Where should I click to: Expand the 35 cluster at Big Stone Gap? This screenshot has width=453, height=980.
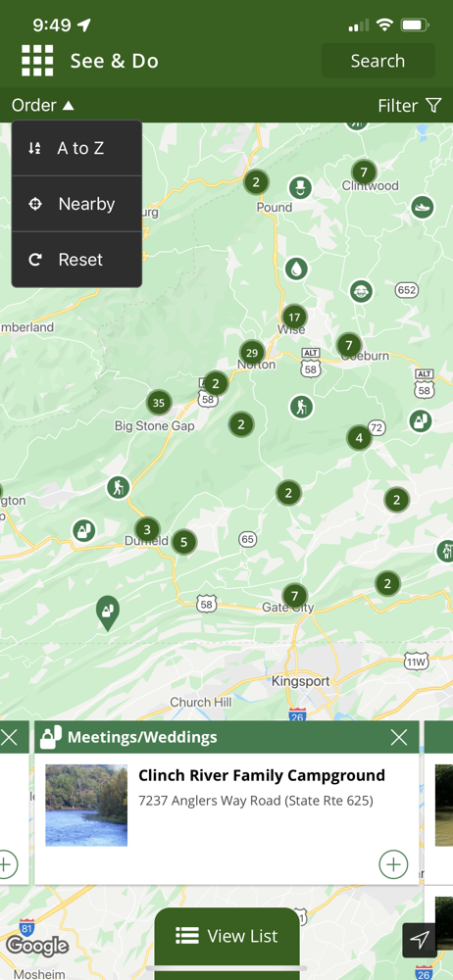pyautogui.click(x=159, y=403)
